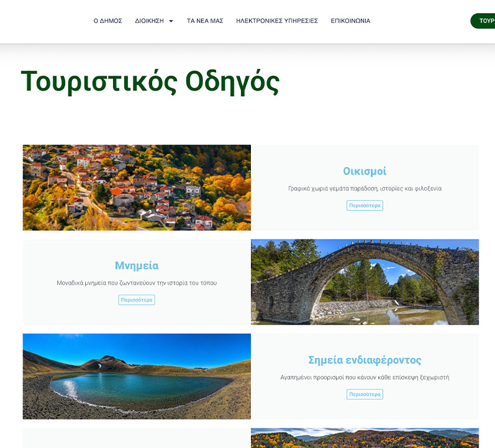
Task: Expand the dropdown caret beside ΔΙΟΙΚΗΣΗ
Action: point(171,21)
